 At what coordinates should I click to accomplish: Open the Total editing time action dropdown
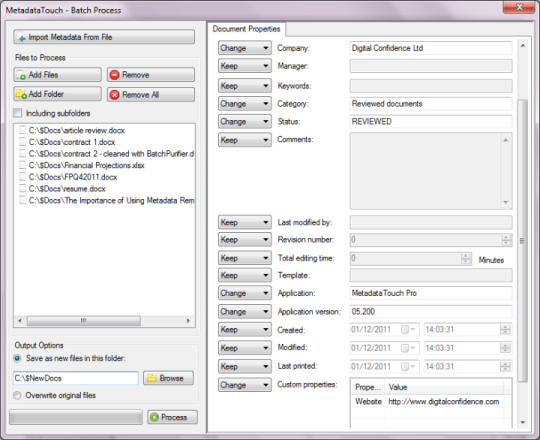245,258
